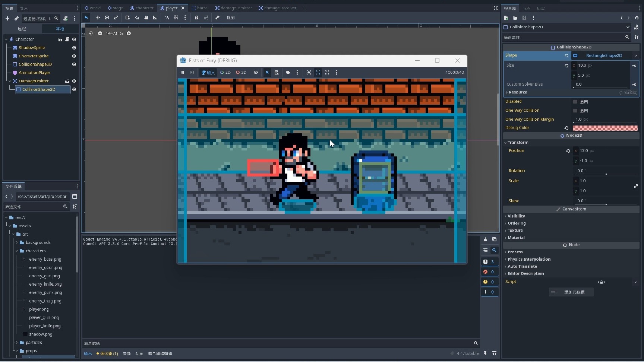Reset the Position property with revert arrow
The image size is (644, 362).
568,151
